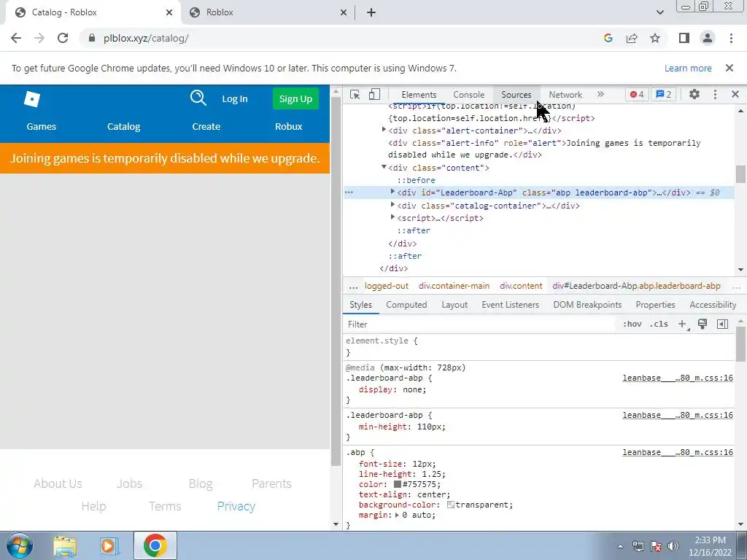Screen dimensions: 747x560
Task: Click the ellipsis beside the selected DOM row
Action: [349, 192]
